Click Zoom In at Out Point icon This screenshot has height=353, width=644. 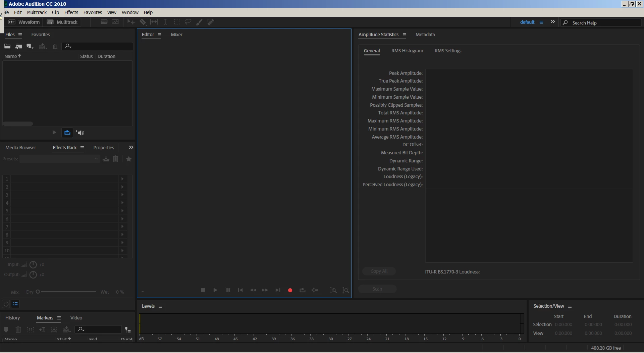click(x=345, y=290)
